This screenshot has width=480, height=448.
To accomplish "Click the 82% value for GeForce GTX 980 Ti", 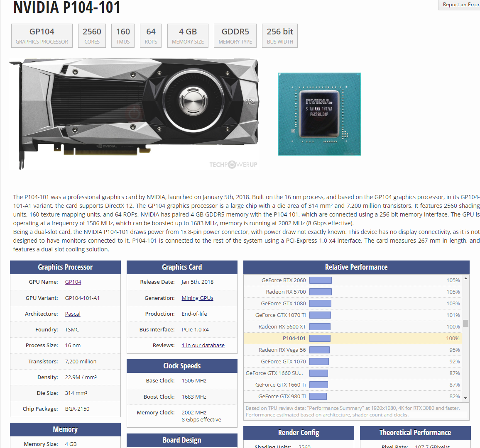I will [455, 396].
